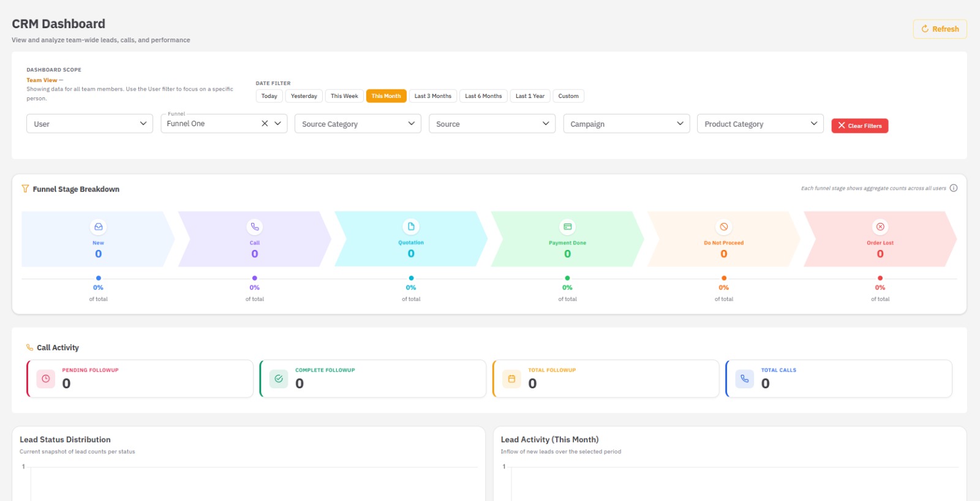Click the Pending Followup card
980x501 pixels.
coord(140,379)
